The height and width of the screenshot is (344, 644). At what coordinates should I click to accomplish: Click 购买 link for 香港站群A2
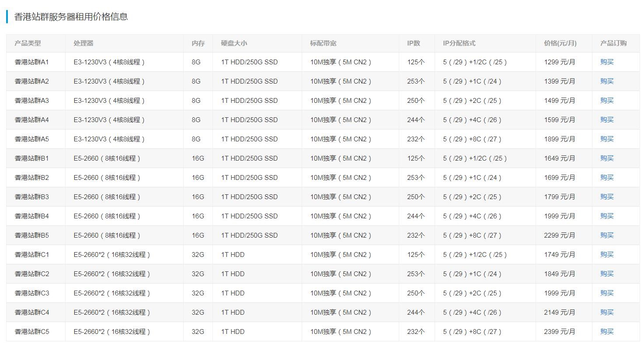coord(607,81)
